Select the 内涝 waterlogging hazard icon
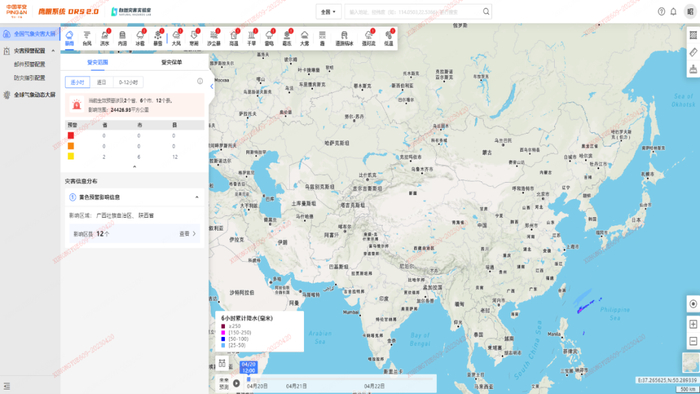This screenshot has height=394, width=700. coord(122,38)
